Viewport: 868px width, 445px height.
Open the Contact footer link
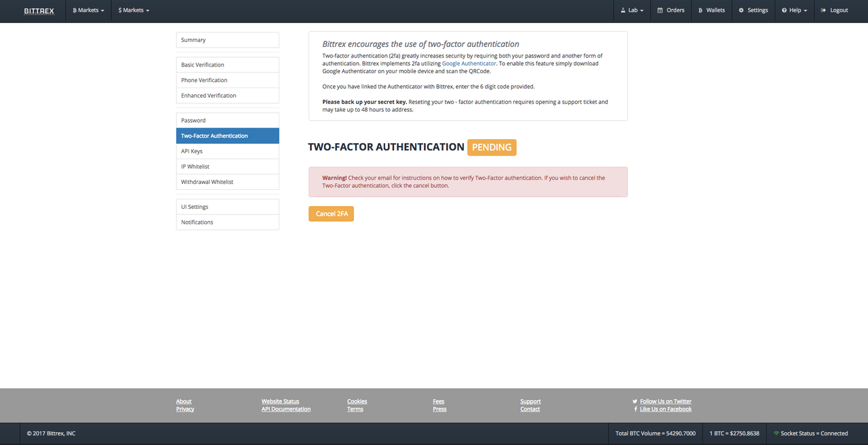click(x=530, y=409)
